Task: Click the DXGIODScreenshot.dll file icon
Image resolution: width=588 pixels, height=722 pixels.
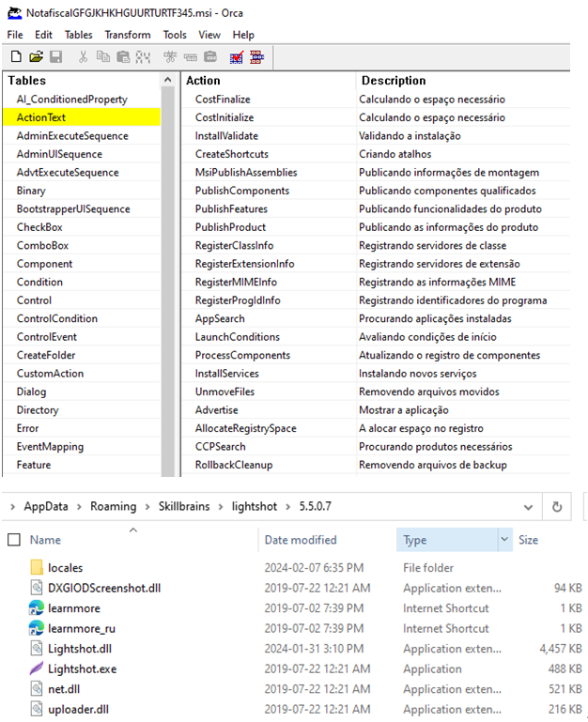Action: click(37, 588)
